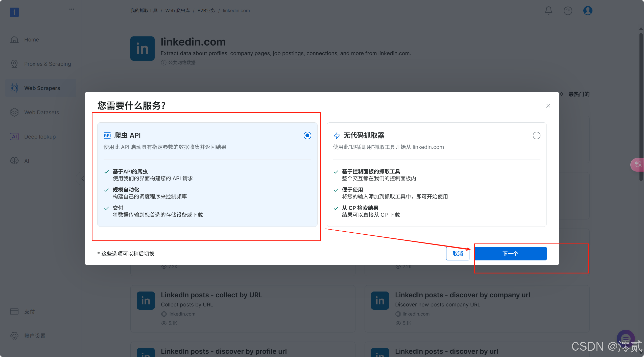Open Deep lookup from the sidebar
Screen dimensions: 644x357
(40, 137)
